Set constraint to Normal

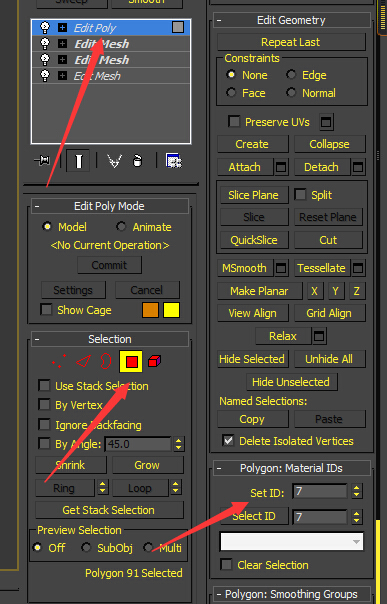coord(291,92)
